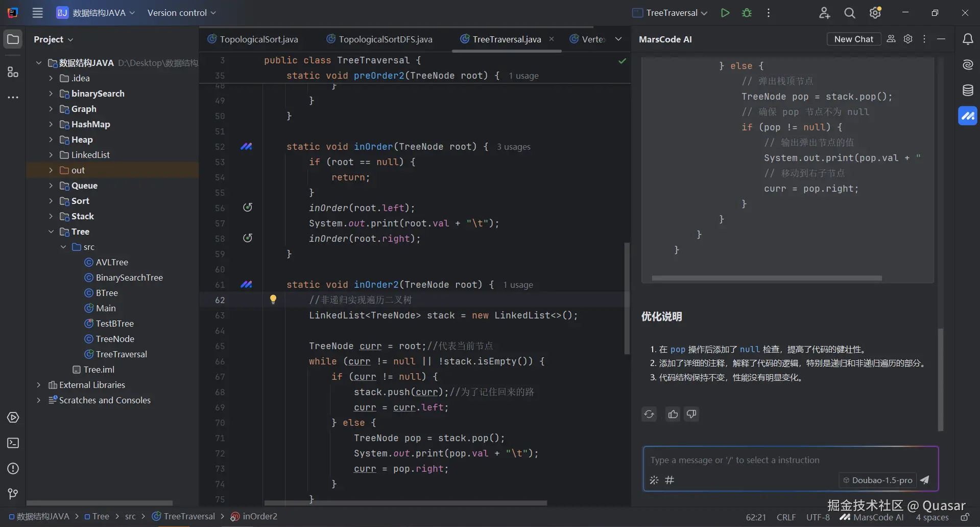The height and width of the screenshot is (527, 980).
Task: Open the Terminal tool window
Action: [13, 443]
